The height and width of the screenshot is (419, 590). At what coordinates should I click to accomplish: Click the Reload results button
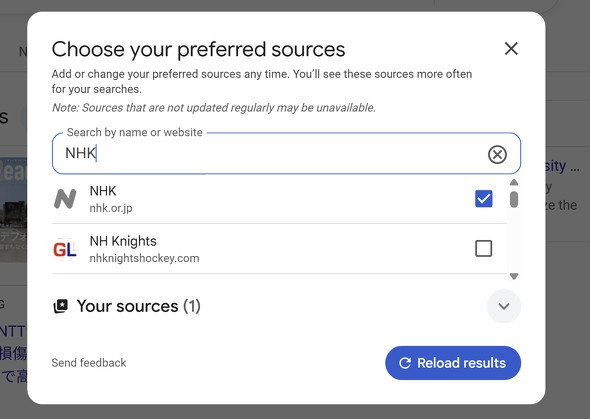click(453, 363)
